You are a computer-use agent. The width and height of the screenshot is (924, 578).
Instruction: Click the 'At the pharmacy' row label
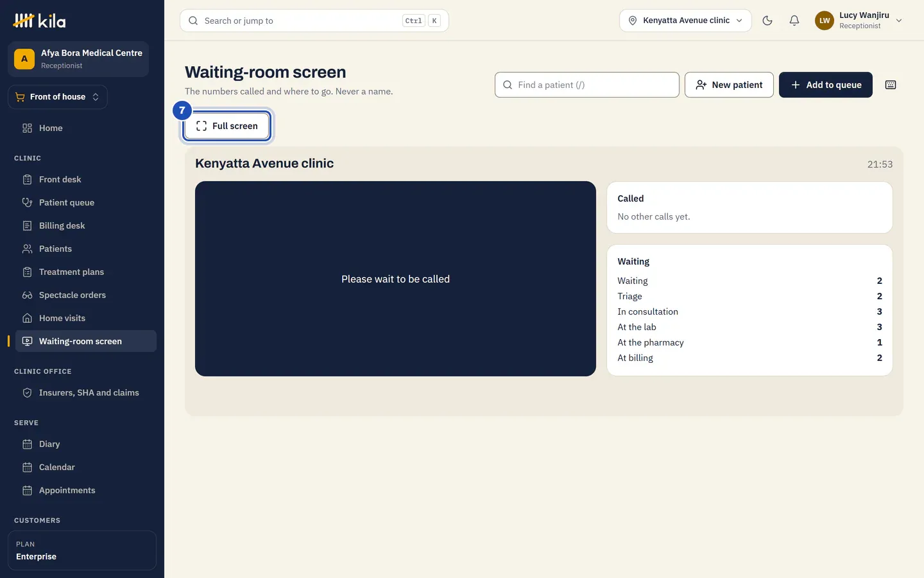click(651, 342)
